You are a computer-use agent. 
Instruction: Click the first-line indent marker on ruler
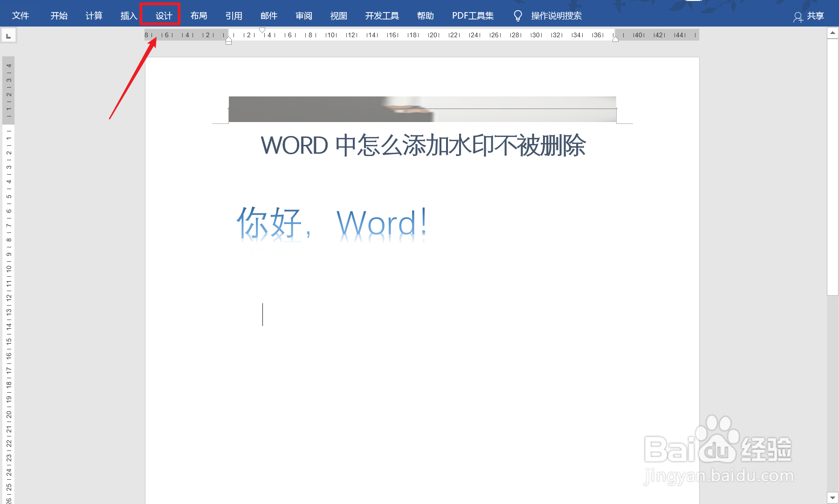[262, 30]
